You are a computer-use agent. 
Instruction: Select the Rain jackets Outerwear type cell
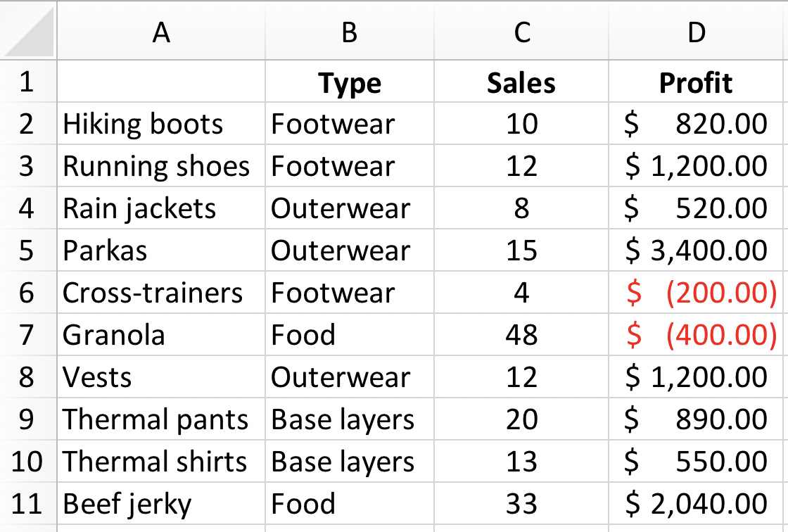pos(349,208)
